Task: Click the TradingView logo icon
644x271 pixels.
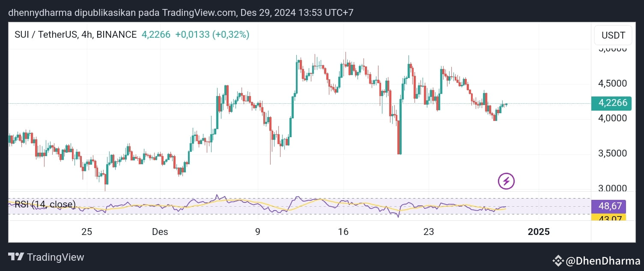Action: coord(16,257)
